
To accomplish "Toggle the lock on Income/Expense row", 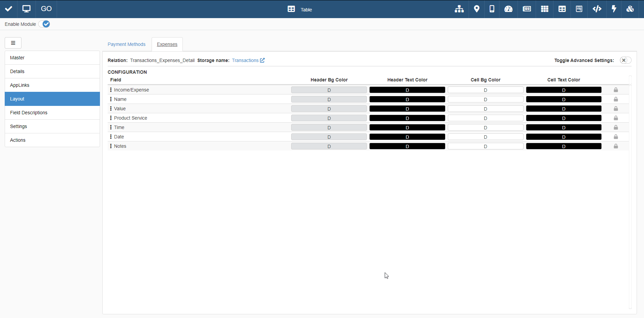I will point(616,90).
